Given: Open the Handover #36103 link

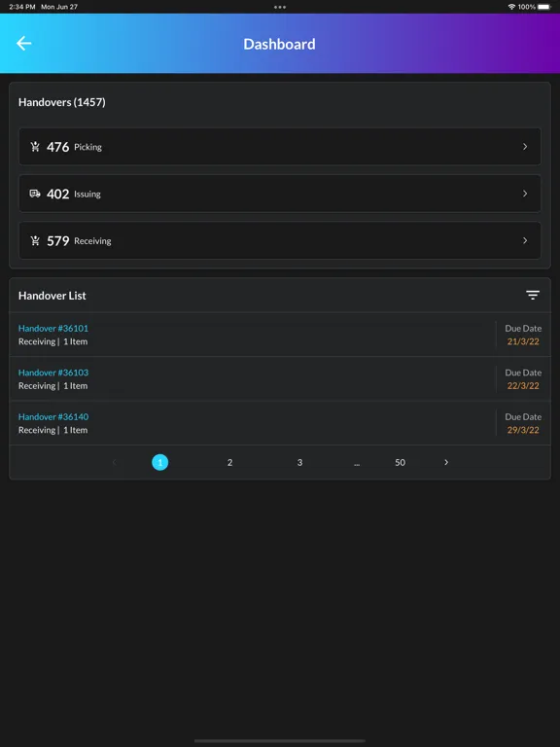Looking at the screenshot, I should click(x=53, y=373).
